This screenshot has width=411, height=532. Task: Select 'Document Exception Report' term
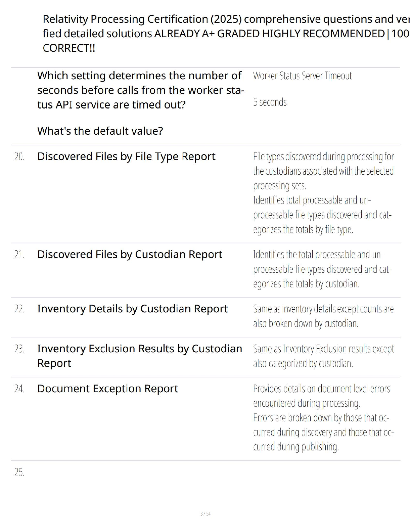tap(107, 389)
